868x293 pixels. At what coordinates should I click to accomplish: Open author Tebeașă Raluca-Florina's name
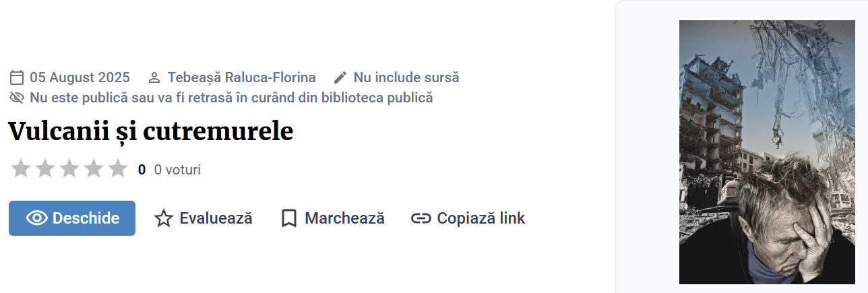[x=241, y=77]
